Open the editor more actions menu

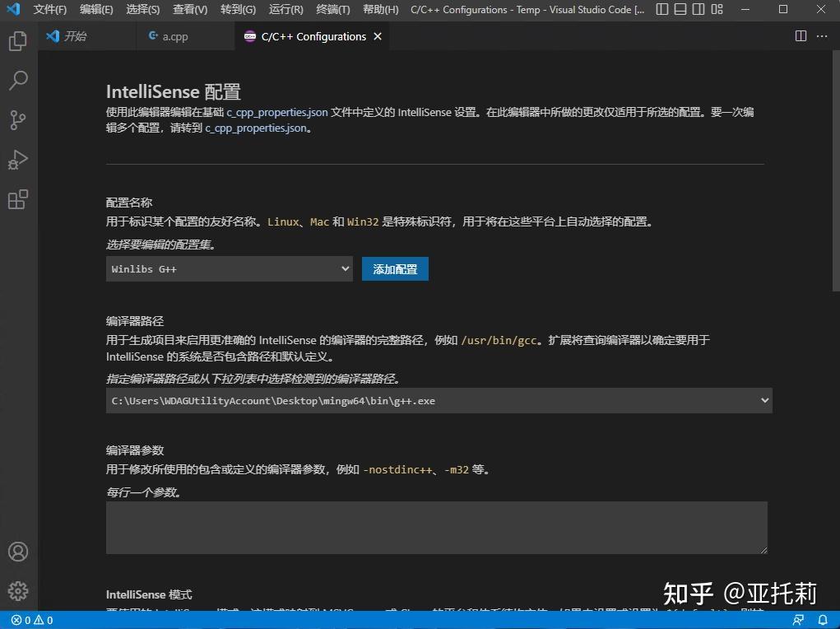coord(821,36)
